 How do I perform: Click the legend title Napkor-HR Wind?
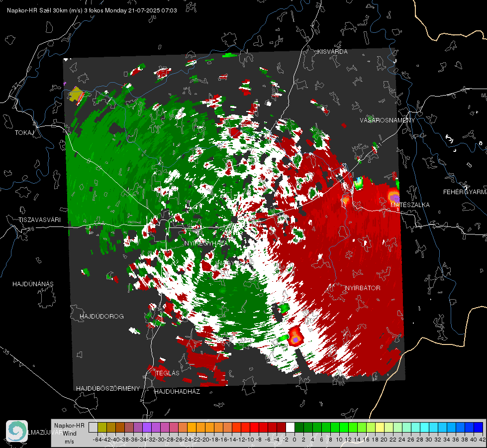click(x=69, y=430)
